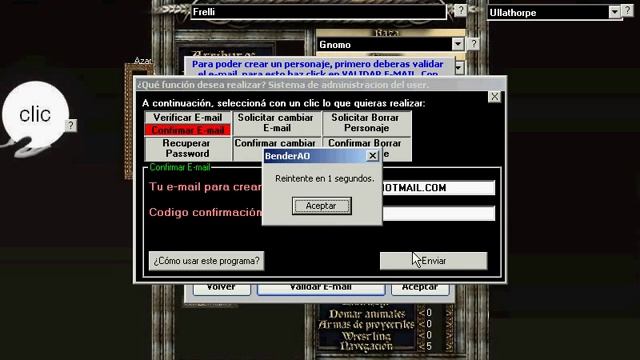Select Verificar E-mail function
The width and height of the screenshot is (640, 360).
pyautogui.click(x=188, y=118)
